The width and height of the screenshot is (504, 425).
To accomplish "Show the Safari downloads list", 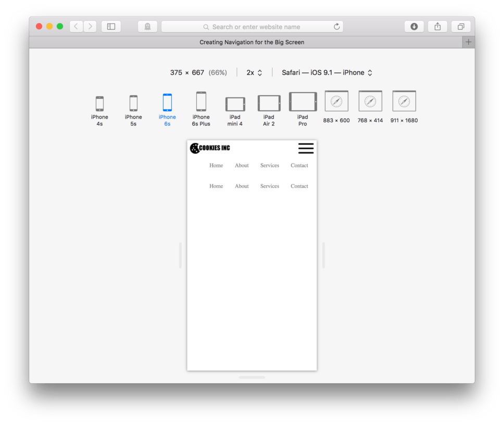I will (414, 27).
